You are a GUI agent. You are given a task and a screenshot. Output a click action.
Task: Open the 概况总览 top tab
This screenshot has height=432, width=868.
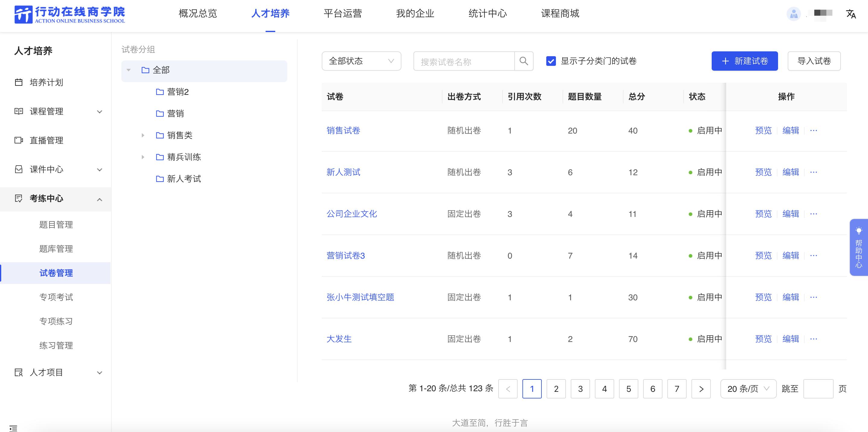(x=198, y=14)
